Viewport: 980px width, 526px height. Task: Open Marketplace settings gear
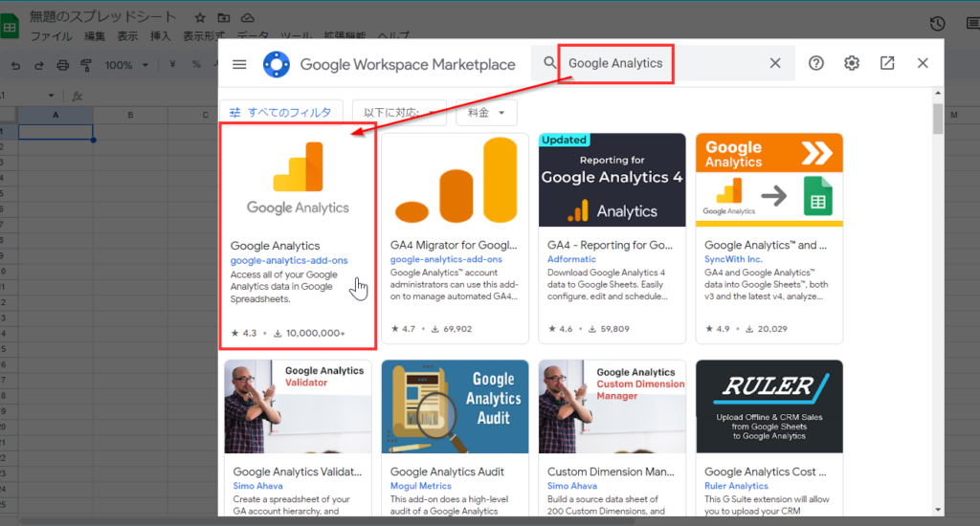(851, 62)
